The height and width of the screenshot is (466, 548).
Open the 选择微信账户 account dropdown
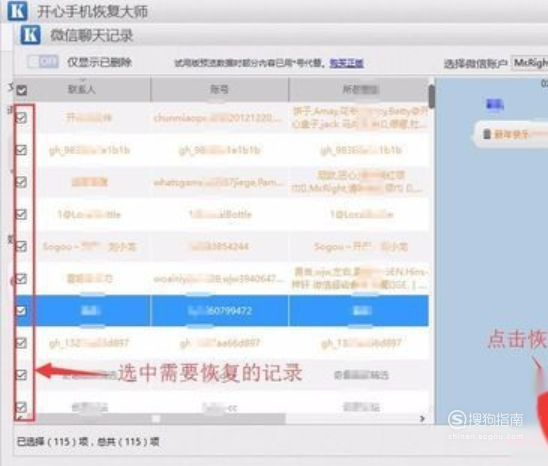[x=529, y=63]
